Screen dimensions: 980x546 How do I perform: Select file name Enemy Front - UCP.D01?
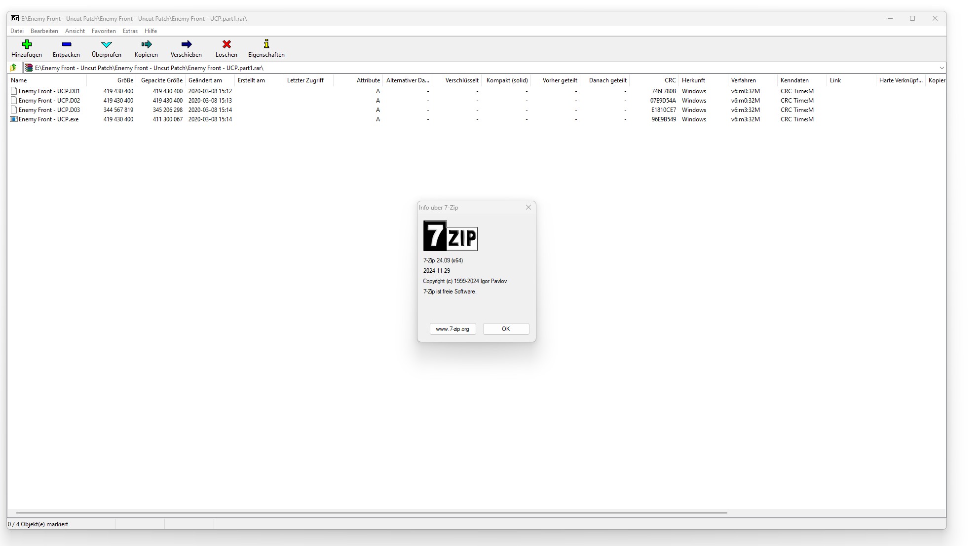point(49,91)
